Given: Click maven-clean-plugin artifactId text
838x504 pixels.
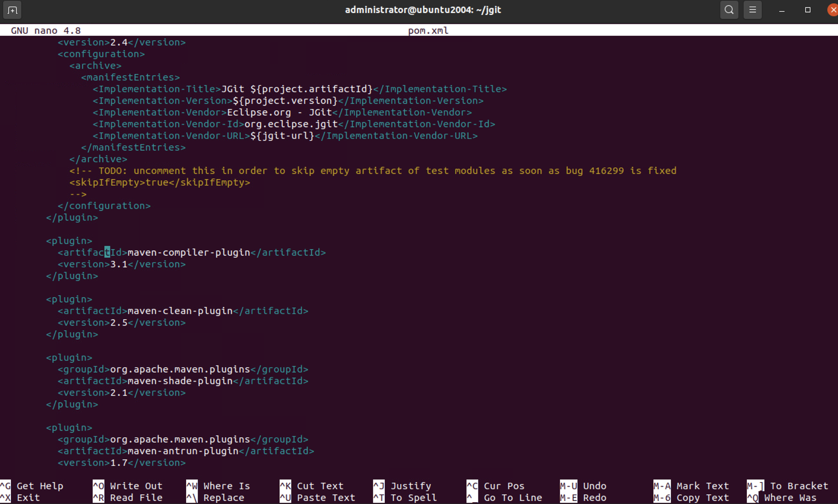Looking at the screenshot, I should pos(180,311).
